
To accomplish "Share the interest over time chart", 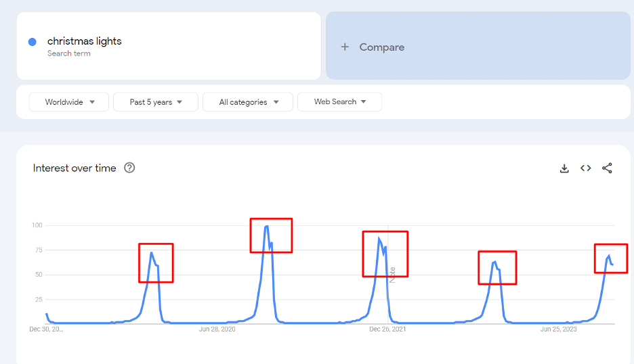I will (x=607, y=168).
